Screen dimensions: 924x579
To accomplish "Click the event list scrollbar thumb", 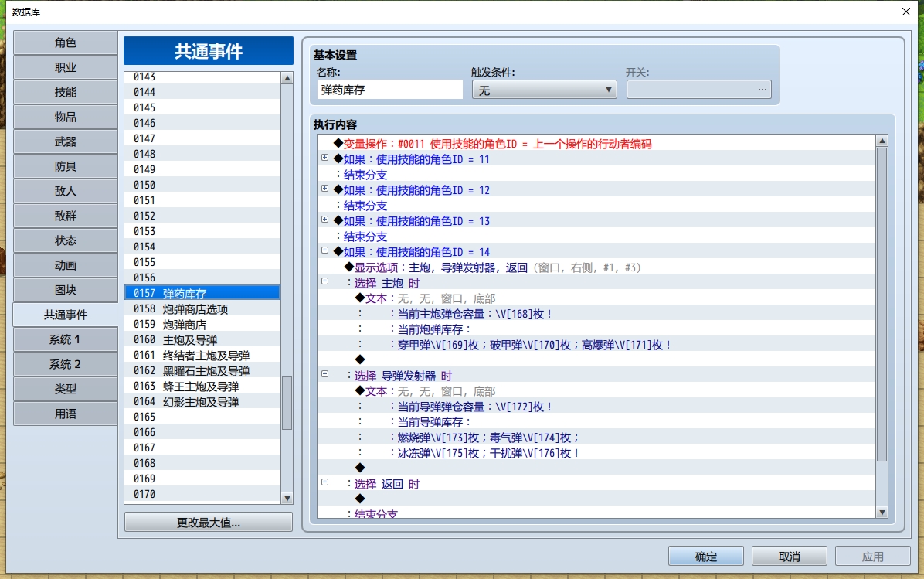I will [287, 404].
